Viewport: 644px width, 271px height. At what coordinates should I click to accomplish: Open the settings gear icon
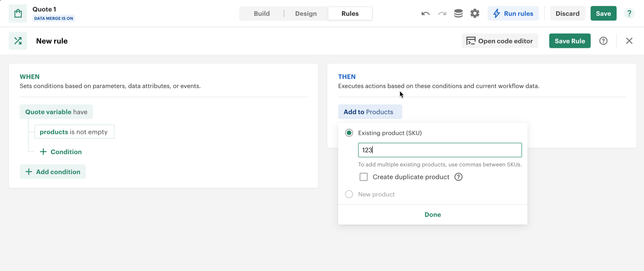coord(475,13)
